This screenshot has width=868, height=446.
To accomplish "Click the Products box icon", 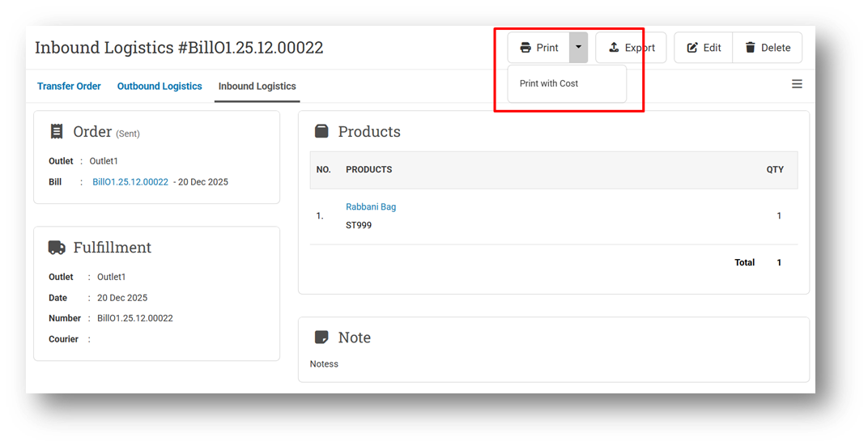I will click(321, 131).
